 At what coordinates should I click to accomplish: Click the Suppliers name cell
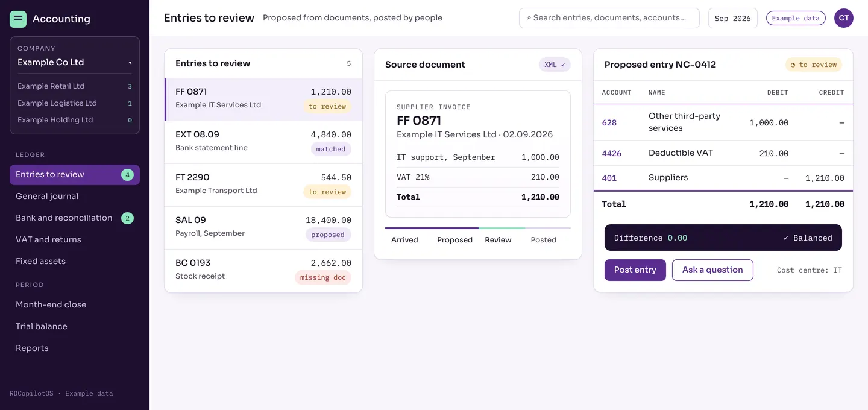pos(668,178)
